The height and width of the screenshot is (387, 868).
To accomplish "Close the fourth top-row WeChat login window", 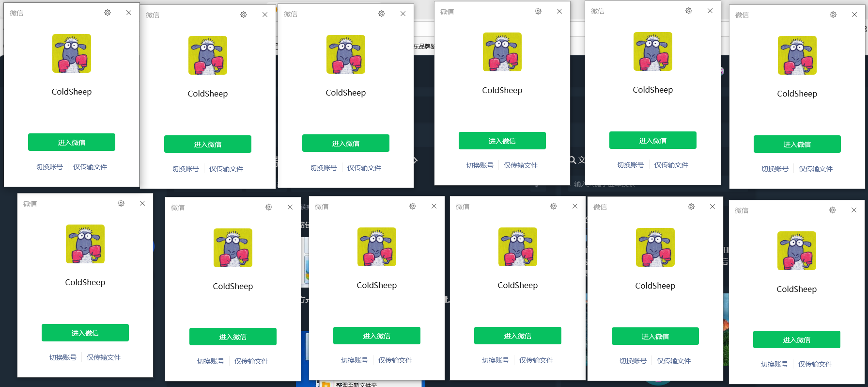I will coord(559,11).
